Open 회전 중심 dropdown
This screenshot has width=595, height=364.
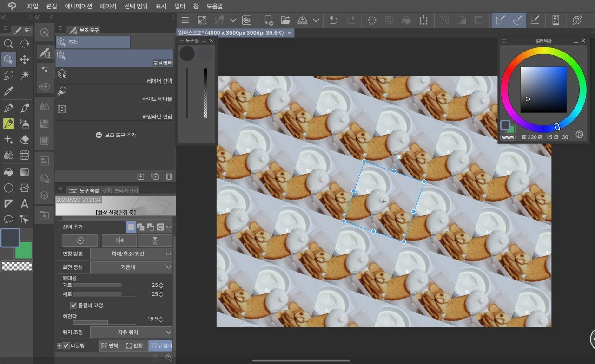(131, 267)
